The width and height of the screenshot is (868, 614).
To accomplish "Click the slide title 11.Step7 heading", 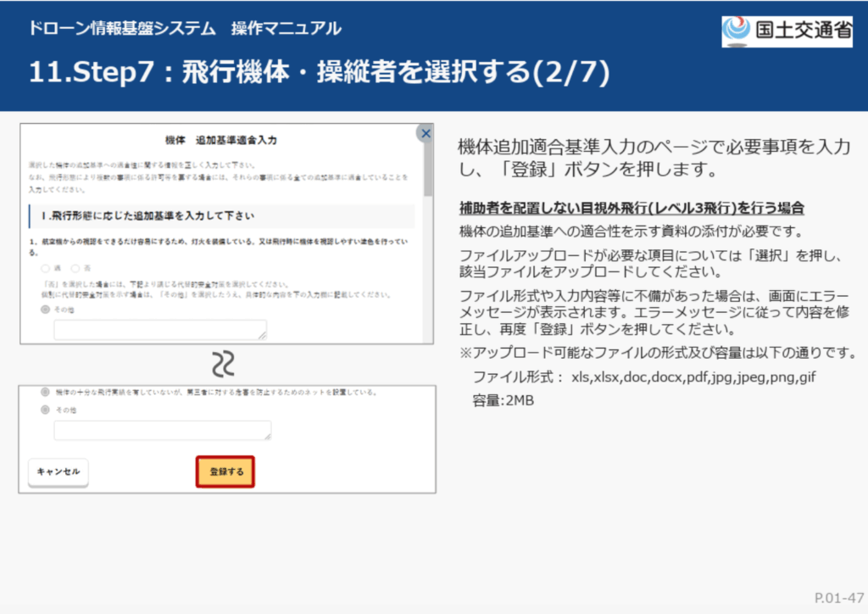I will click(320, 73).
